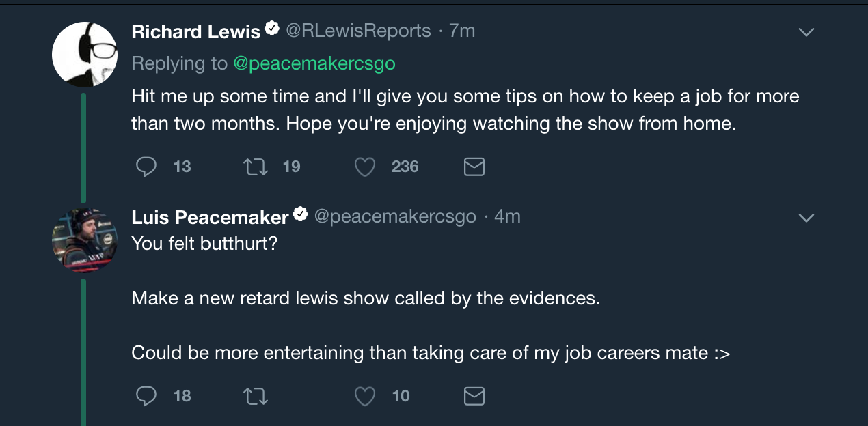Open tweet text starting "Hit me up"

click(x=465, y=110)
